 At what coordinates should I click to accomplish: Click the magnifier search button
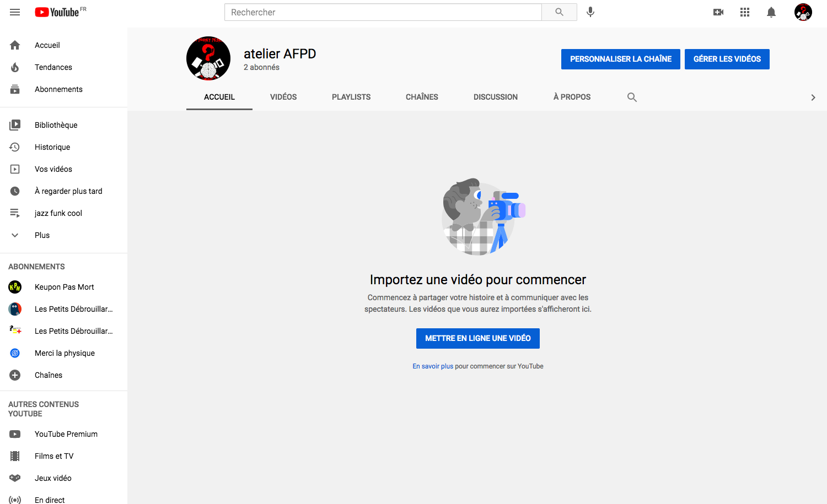click(x=559, y=12)
